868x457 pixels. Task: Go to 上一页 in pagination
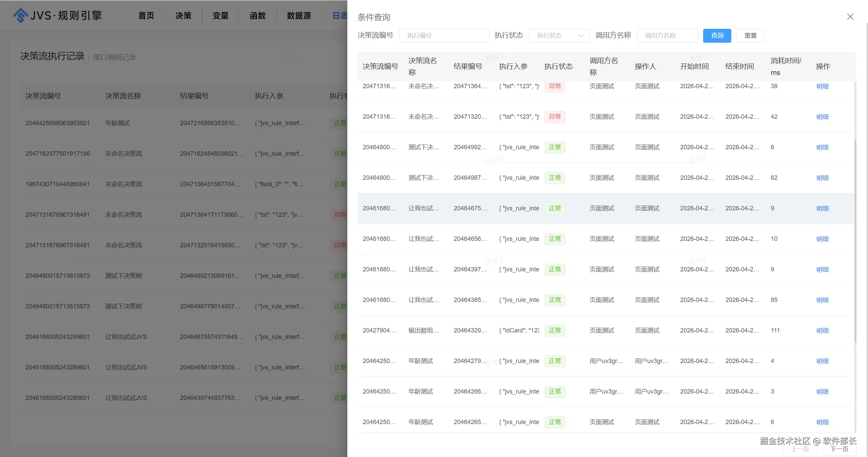800,449
